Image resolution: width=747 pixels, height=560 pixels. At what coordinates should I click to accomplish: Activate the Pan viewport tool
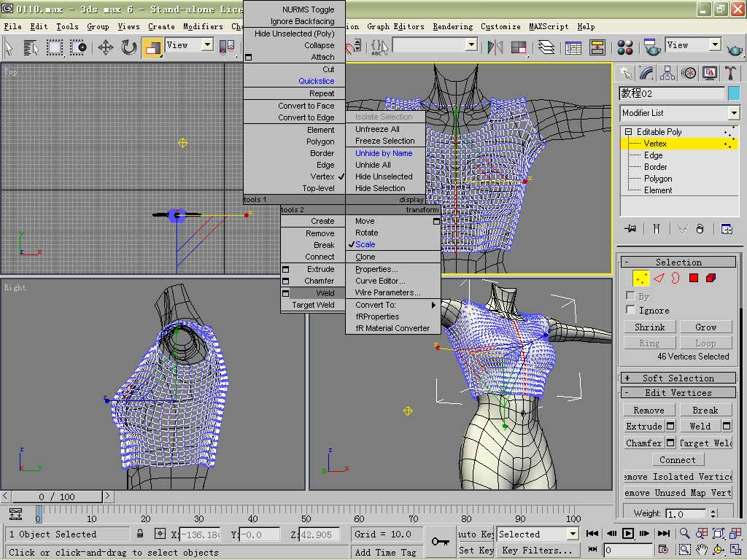click(701, 550)
